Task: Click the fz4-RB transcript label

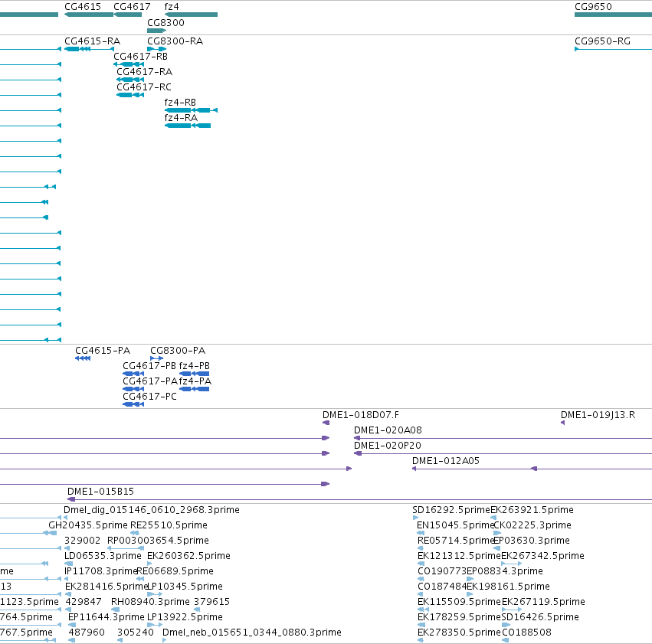Action: [180, 103]
